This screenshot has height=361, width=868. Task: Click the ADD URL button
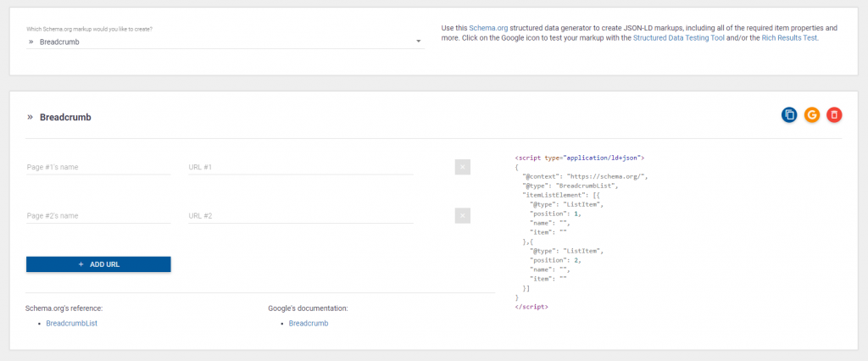pos(98,264)
